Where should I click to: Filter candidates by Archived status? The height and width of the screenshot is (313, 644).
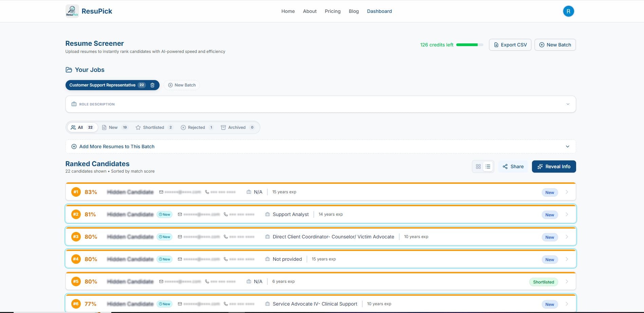(238, 128)
